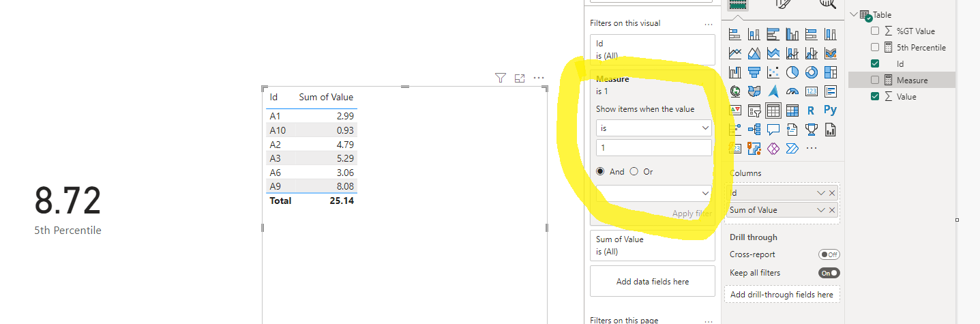
Task: Select the R script visual
Action: [x=812, y=111]
